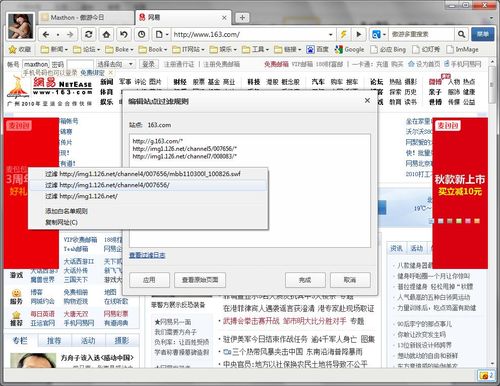Expand the 论坛 bookmarks folder

pos(86,50)
